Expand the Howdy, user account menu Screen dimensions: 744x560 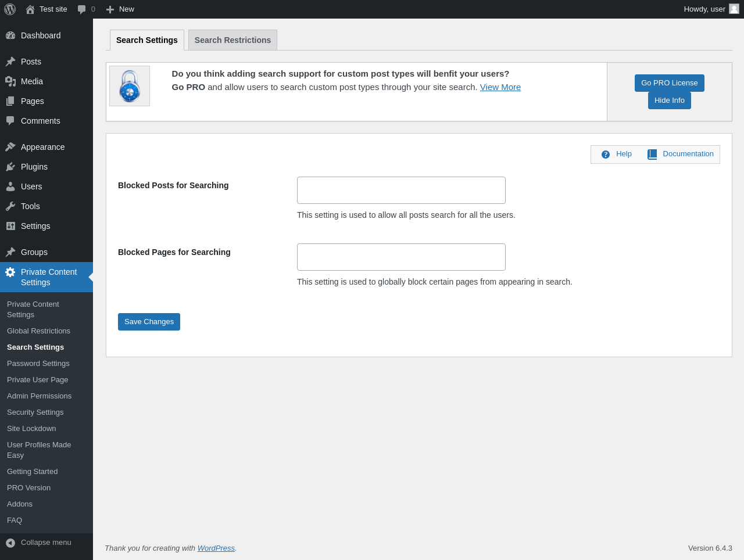[x=704, y=9]
